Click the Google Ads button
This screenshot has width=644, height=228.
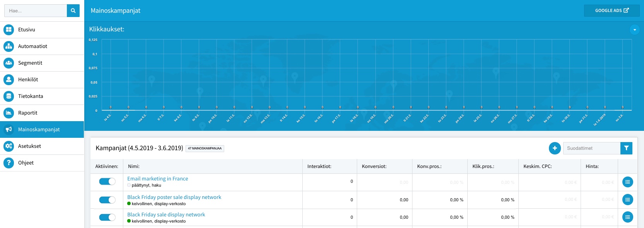(x=612, y=10)
